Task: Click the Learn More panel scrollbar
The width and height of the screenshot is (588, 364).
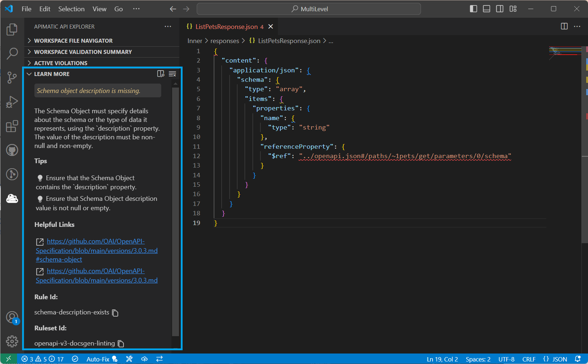Action: [175, 212]
